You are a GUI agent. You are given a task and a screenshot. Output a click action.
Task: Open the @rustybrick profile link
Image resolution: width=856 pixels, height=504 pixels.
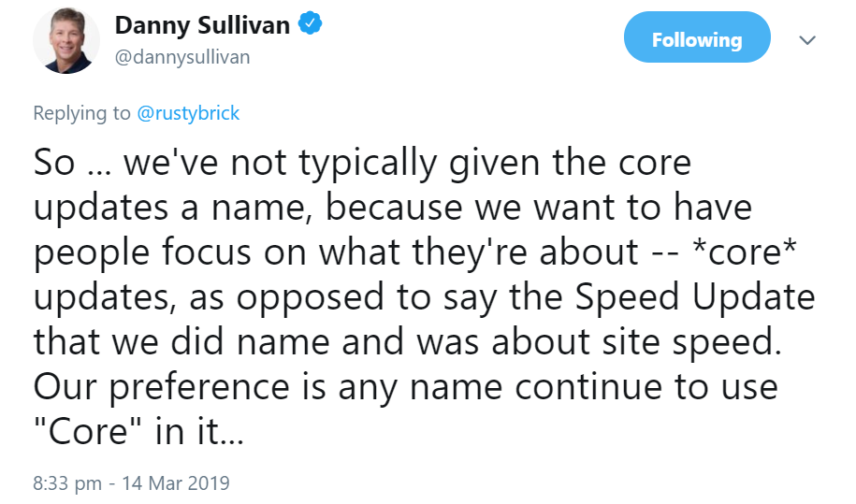(189, 113)
